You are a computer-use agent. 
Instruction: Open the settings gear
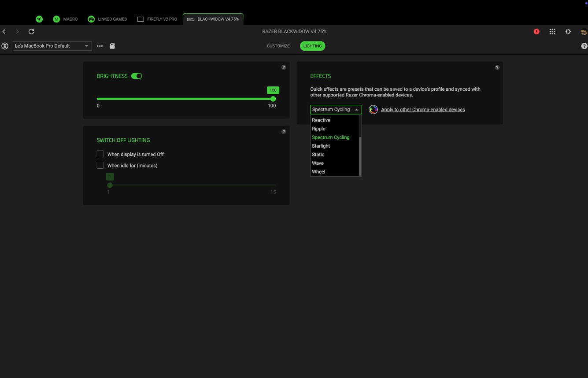568,32
